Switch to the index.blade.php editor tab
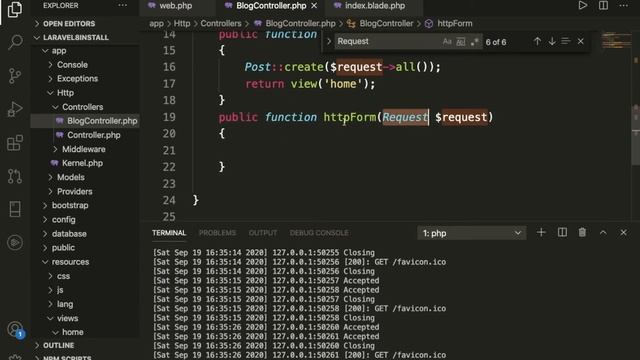 point(375,6)
